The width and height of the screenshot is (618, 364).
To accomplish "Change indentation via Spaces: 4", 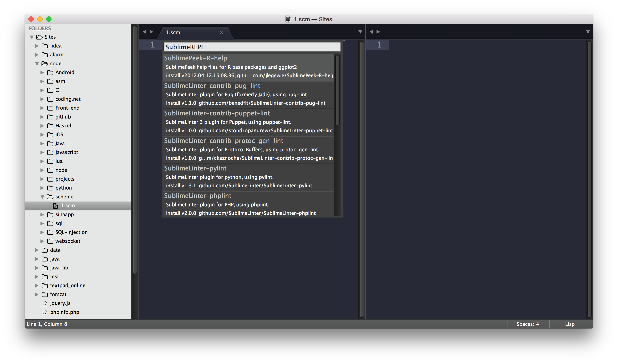I will point(527,324).
